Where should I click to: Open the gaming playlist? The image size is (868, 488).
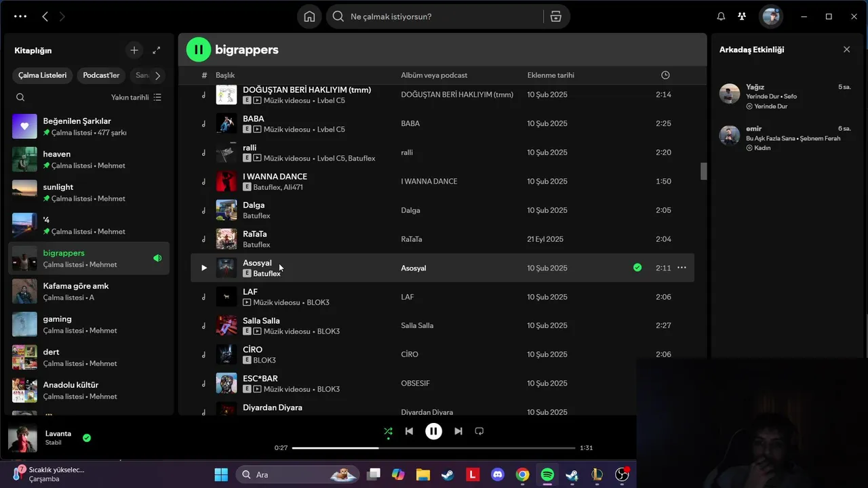pyautogui.click(x=89, y=325)
